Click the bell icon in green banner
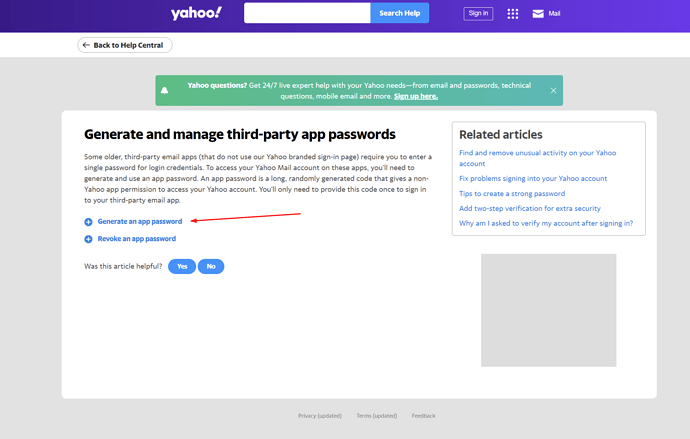The image size is (690, 439). pyautogui.click(x=165, y=91)
